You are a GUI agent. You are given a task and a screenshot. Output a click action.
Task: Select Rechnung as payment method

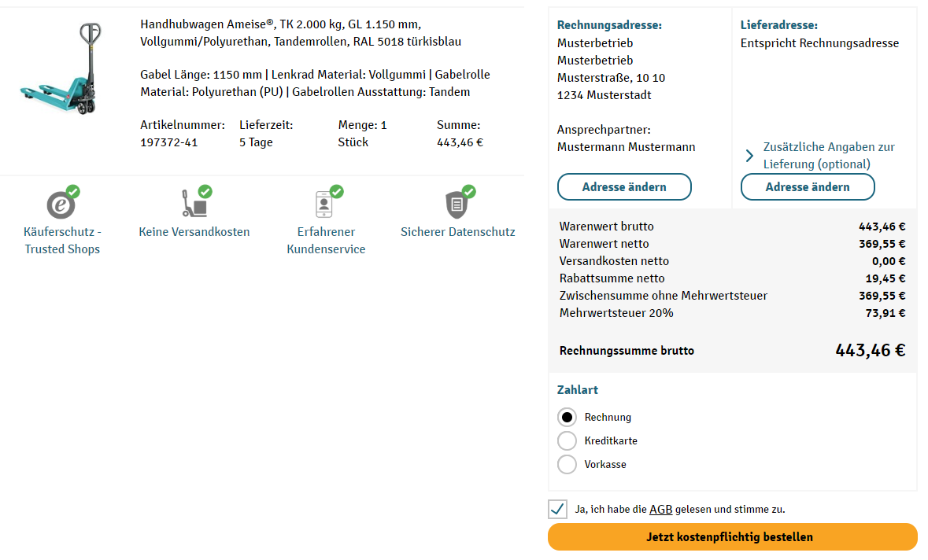[567, 418]
